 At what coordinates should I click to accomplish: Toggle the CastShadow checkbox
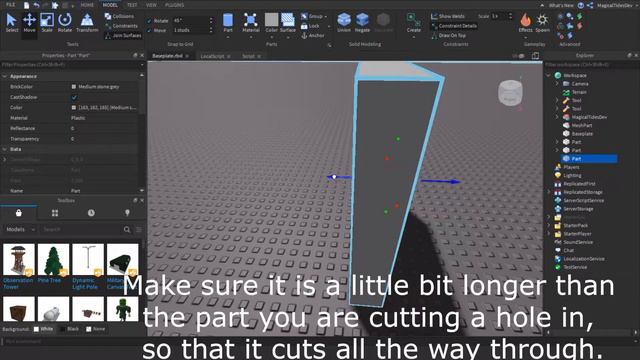pos(74,97)
